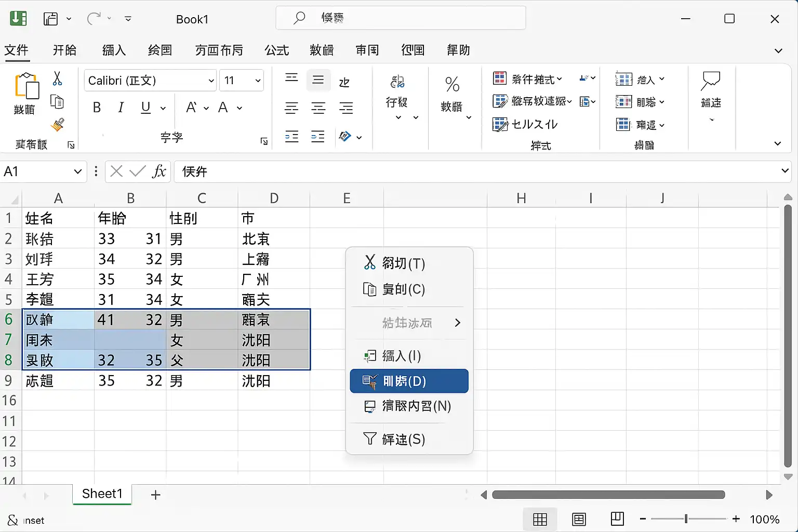Switch to Page Layout view in status bar
This screenshot has width=798, height=532.
point(579,518)
